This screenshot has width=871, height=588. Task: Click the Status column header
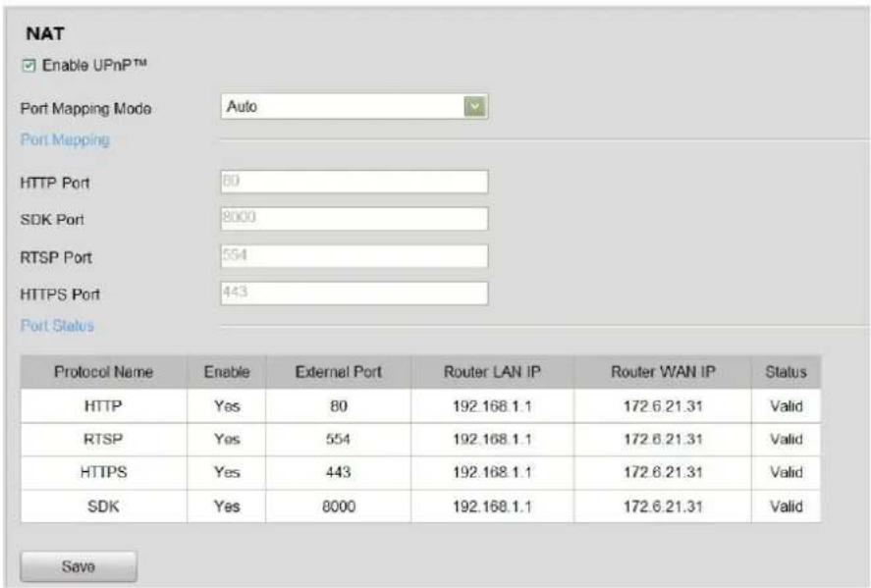click(786, 372)
